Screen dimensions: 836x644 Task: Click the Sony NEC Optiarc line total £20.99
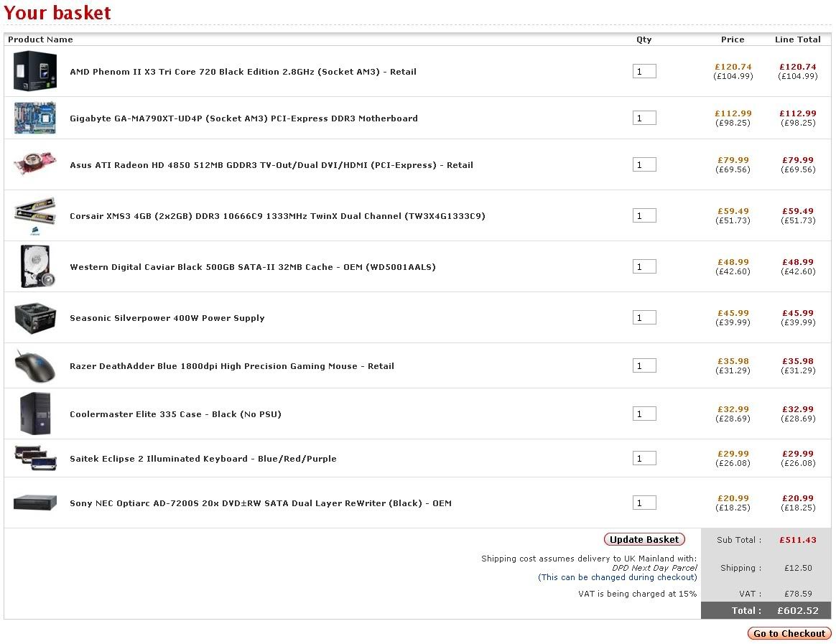[798, 498]
